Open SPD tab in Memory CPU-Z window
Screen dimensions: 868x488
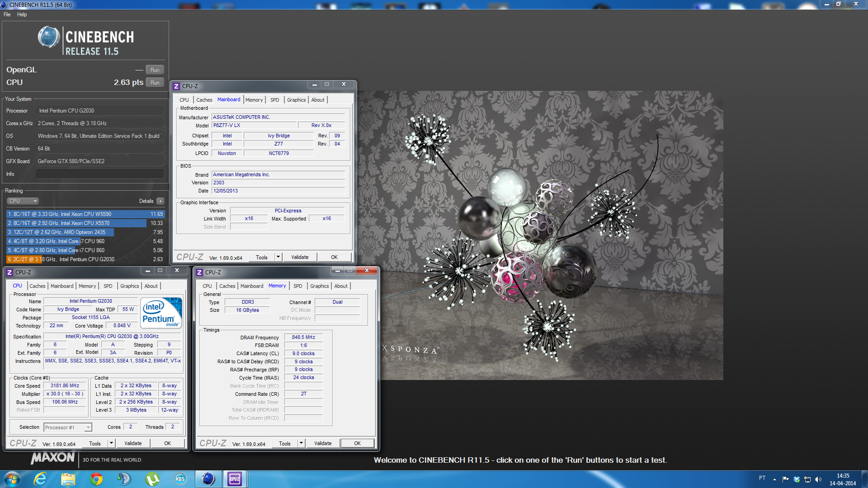coord(297,286)
